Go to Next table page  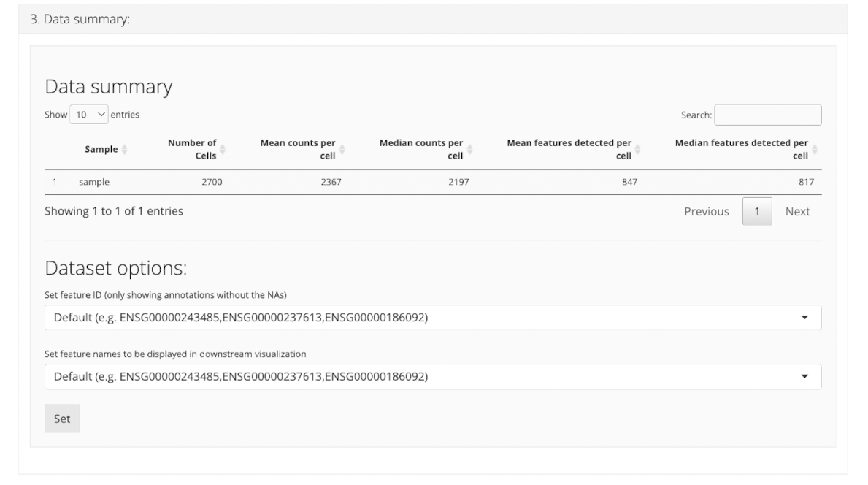click(797, 211)
